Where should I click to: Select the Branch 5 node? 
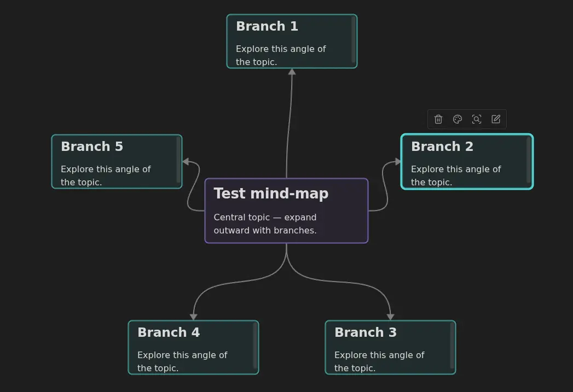[117, 161]
